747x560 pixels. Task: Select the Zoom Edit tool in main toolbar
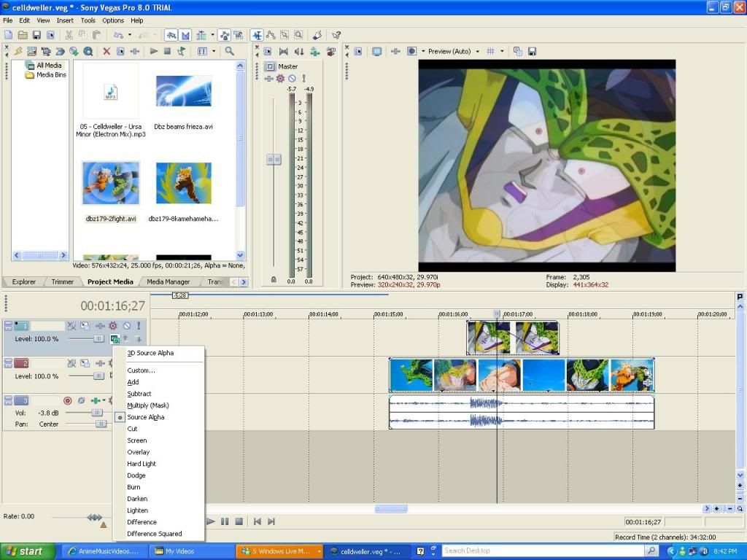[298, 35]
